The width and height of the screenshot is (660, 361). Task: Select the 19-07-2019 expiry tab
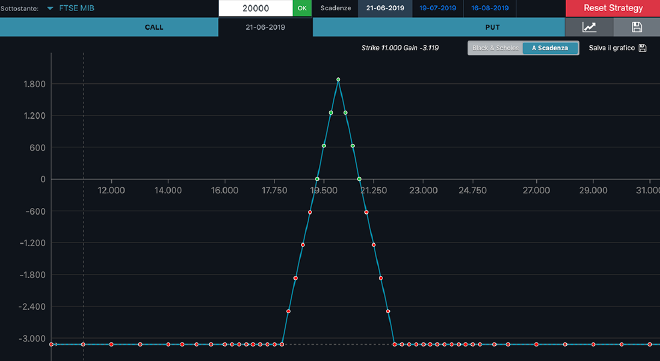(x=438, y=8)
